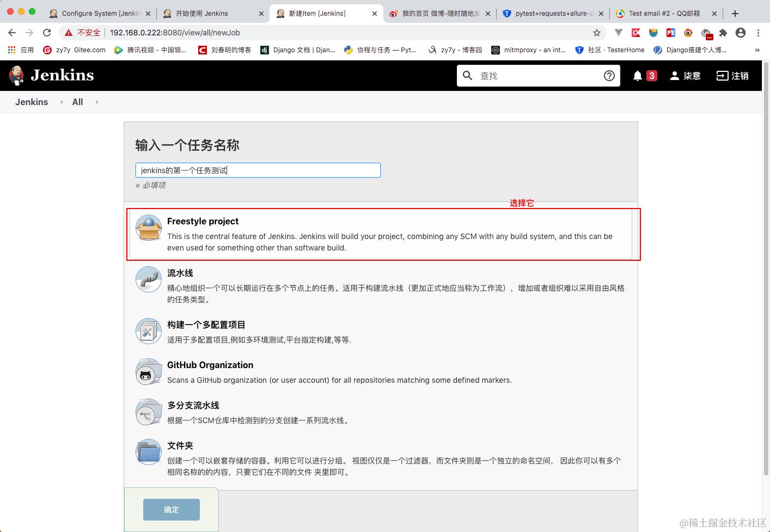Open the 腾讯视频 bookmark

[150, 50]
